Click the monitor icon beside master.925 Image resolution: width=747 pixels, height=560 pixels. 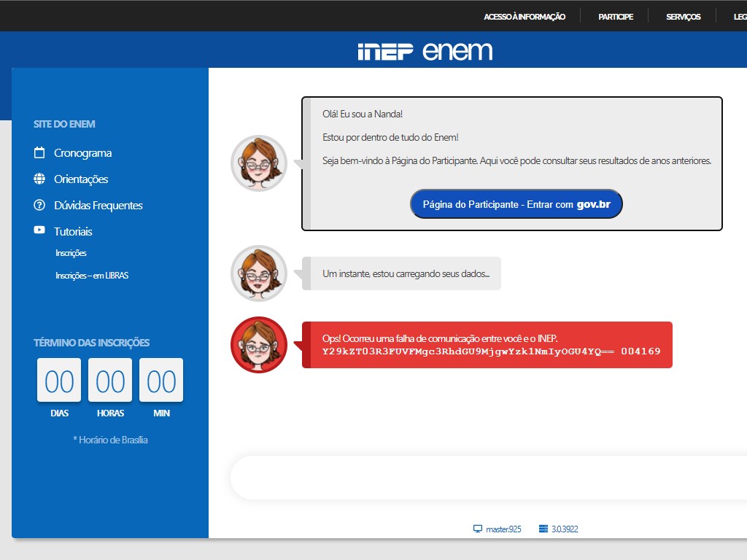click(x=477, y=529)
